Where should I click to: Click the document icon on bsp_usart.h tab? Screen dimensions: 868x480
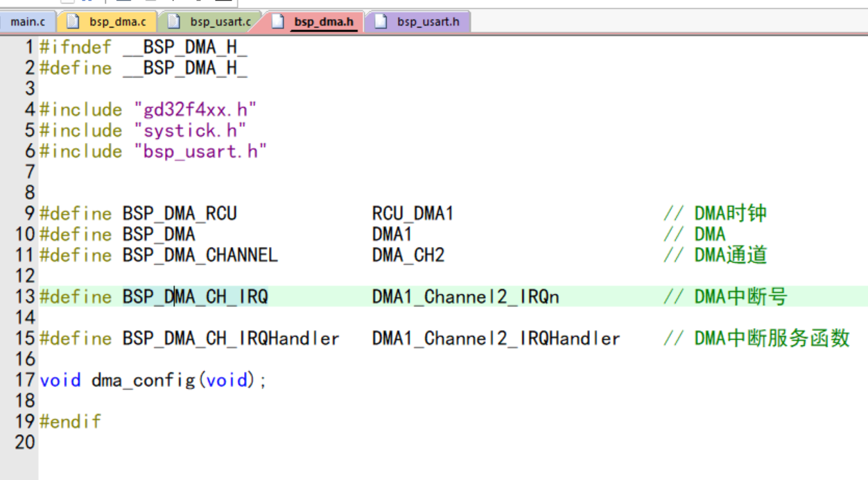pyautogui.click(x=381, y=22)
